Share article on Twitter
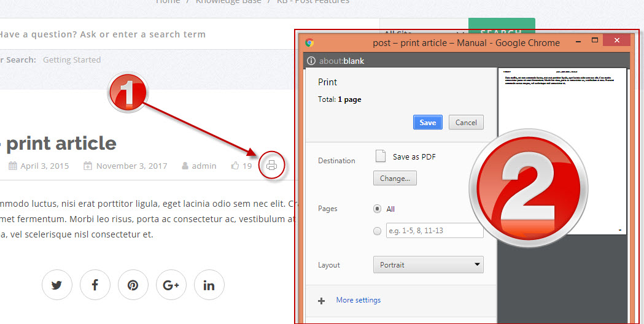This screenshot has width=644, height=324. point(57,285)
